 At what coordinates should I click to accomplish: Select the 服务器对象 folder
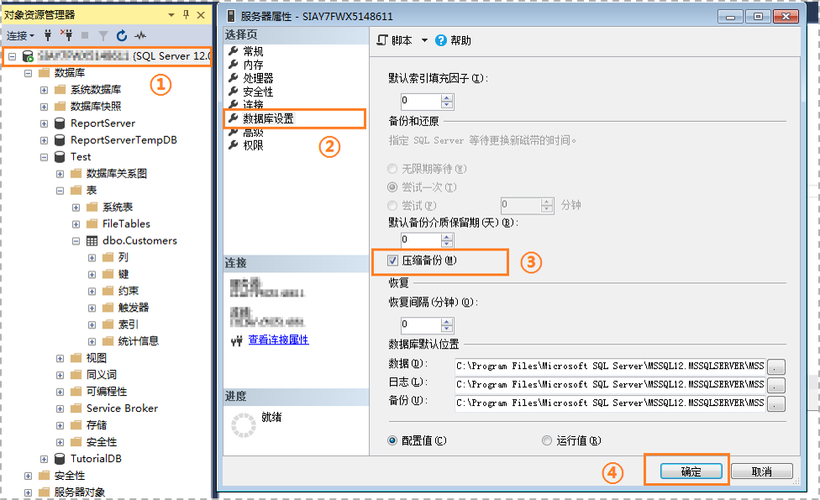click(x=79, y=492)
